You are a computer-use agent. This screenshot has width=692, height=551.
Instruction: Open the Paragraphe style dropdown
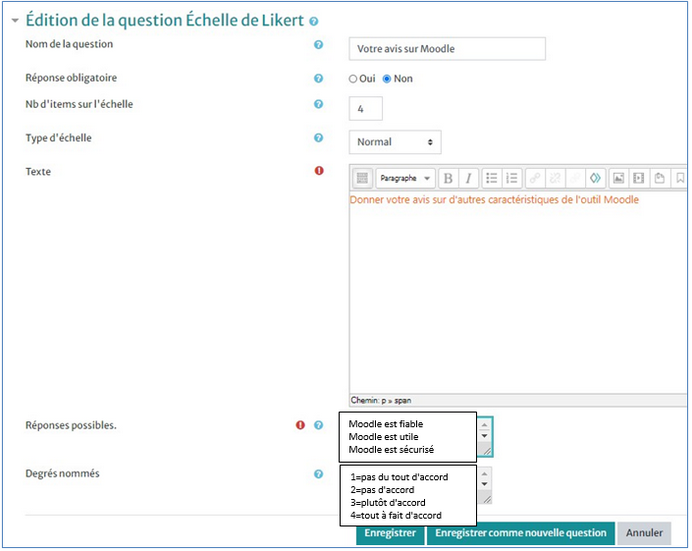click(x=405, y=178)
